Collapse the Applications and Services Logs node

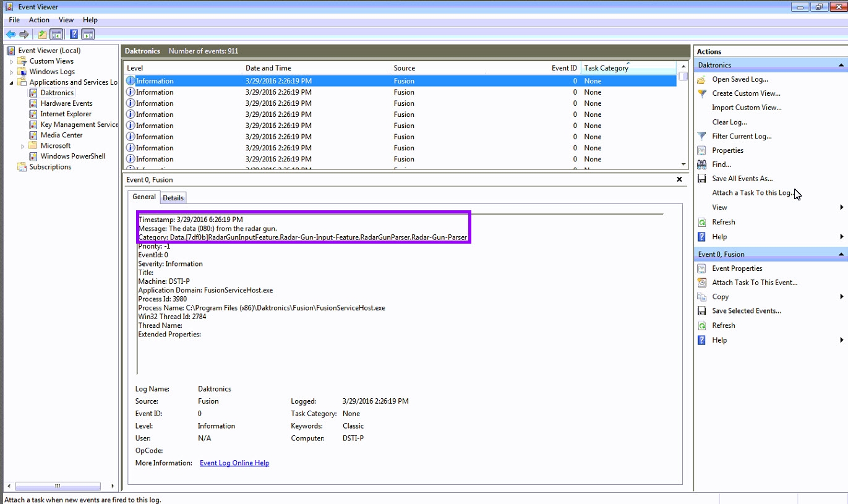[x=11, y=83]
